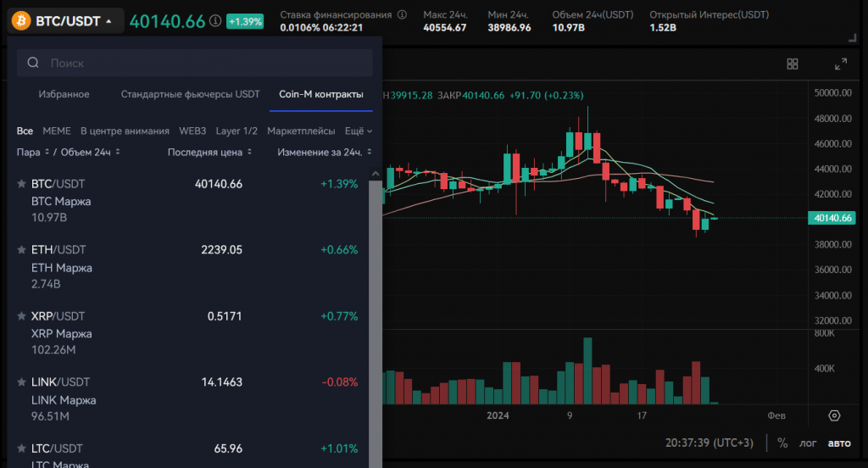
Task: Click the orange Bitcoin logo icon
Action: 19,20
